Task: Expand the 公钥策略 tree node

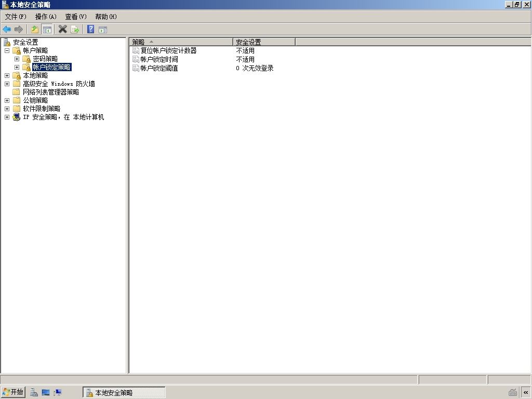Action: point(7,100)
